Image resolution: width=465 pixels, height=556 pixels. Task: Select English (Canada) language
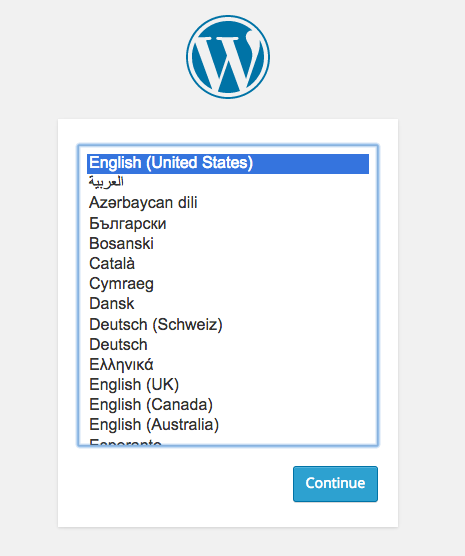pyautogui.click(x=228, y=404)
